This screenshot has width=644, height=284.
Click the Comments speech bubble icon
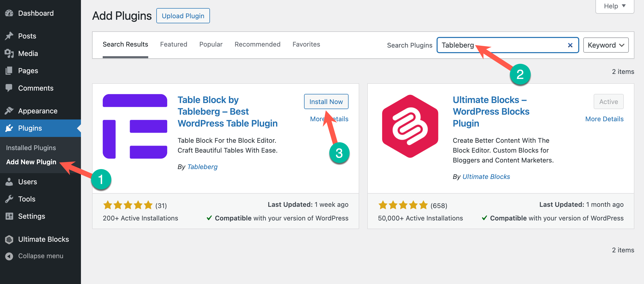(9, 88)
